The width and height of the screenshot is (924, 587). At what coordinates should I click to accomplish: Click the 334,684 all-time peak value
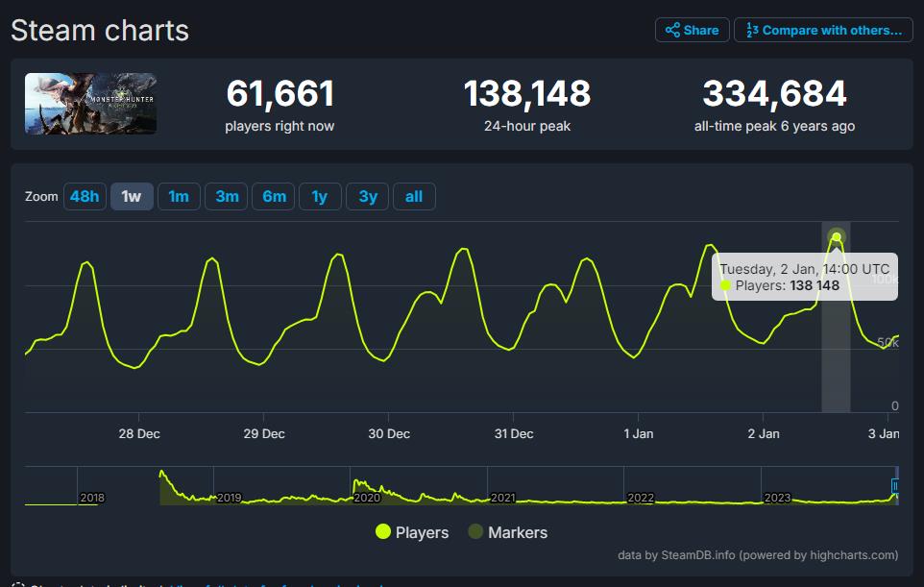774,94
